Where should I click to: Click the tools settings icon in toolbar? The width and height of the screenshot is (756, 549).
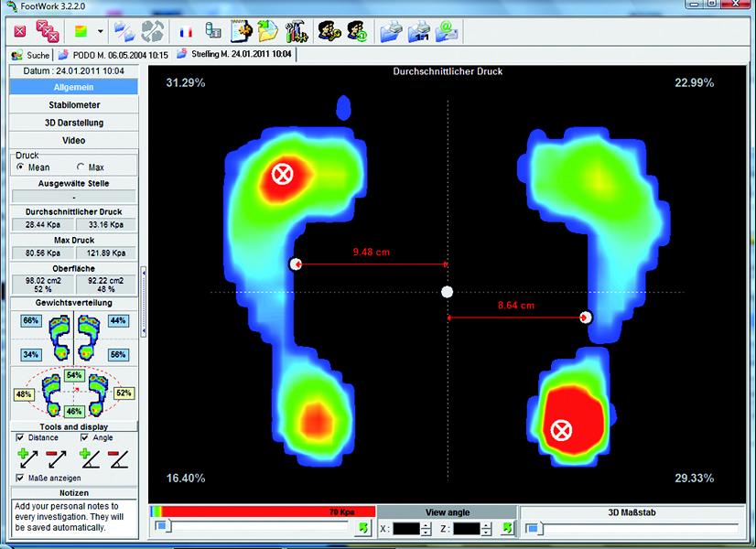pos(295,32)
